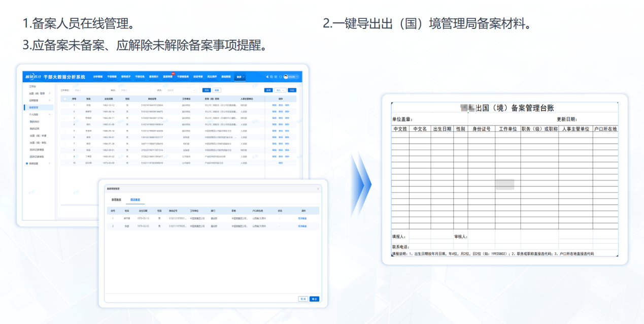The height and width of the screenshot is (324, 644).
Task: Click the 确定 button in the dialog
Action: point(315,298)
